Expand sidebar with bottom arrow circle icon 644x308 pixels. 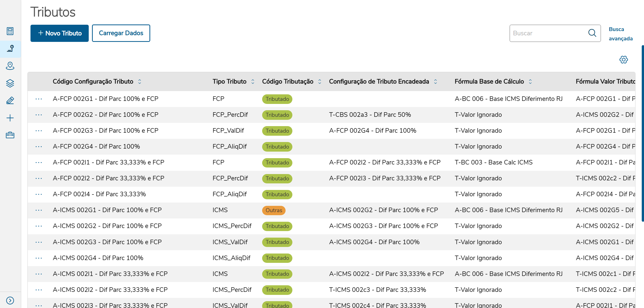point(10,300)
